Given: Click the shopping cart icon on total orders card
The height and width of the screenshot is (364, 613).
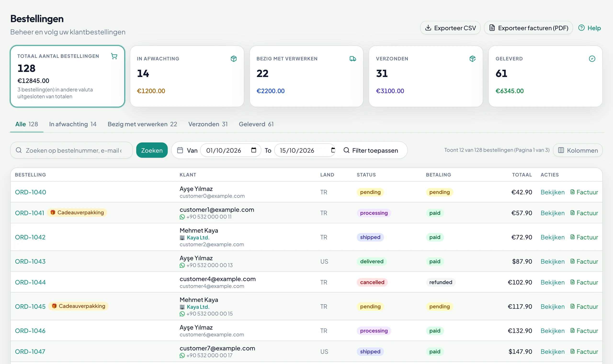Looking at the screenshot, I should [x=114, y=56].
